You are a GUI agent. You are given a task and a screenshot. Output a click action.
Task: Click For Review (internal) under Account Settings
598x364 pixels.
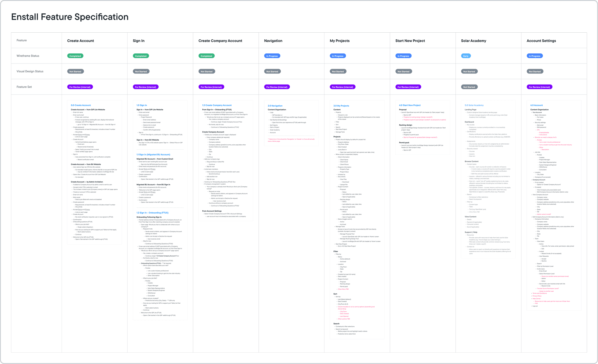[x=540, y=87]
